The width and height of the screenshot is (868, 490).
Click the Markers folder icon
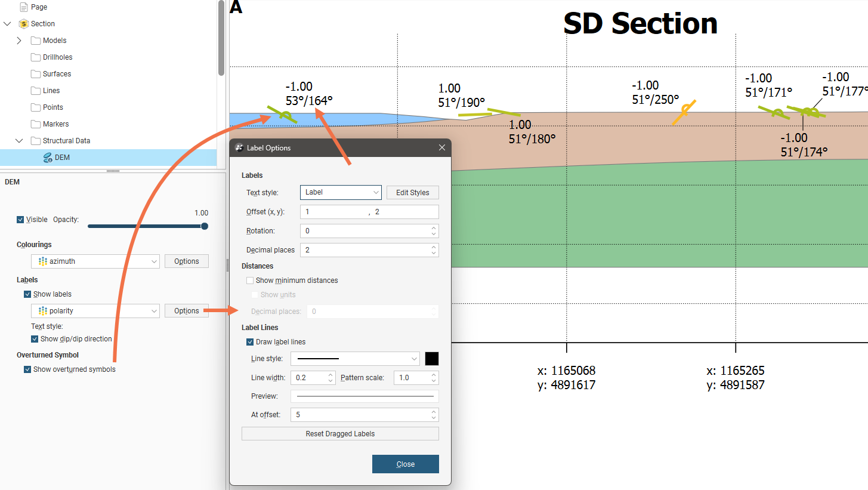pos(36,124)
